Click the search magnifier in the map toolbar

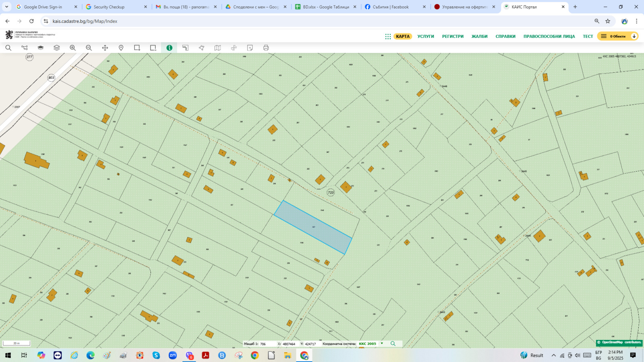[x=8, y=48]
